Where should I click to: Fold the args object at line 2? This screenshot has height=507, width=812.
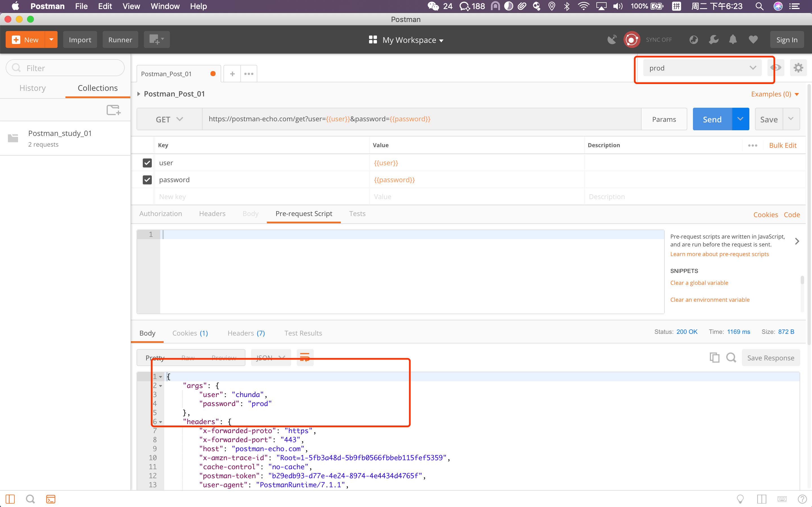(x=161, y=386)
